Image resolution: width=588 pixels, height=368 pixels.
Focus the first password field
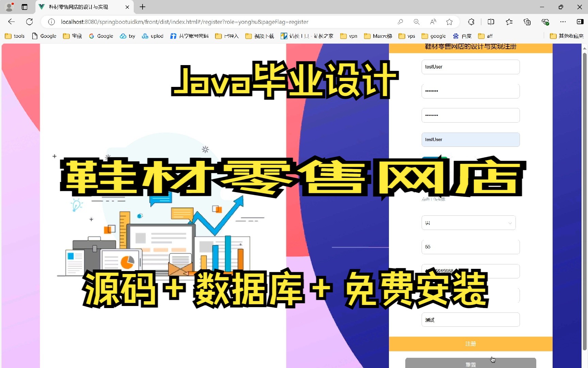(x=471, y=91)
